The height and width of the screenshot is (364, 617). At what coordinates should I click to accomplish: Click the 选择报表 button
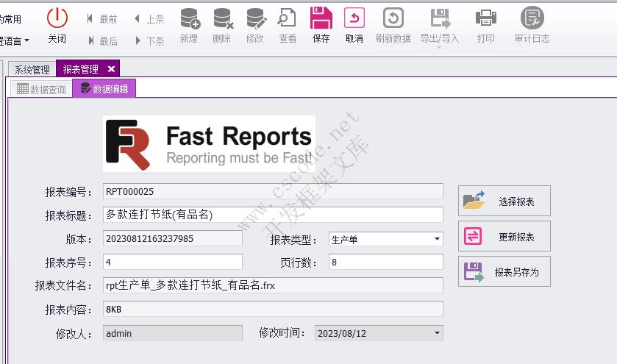point(504,201)
